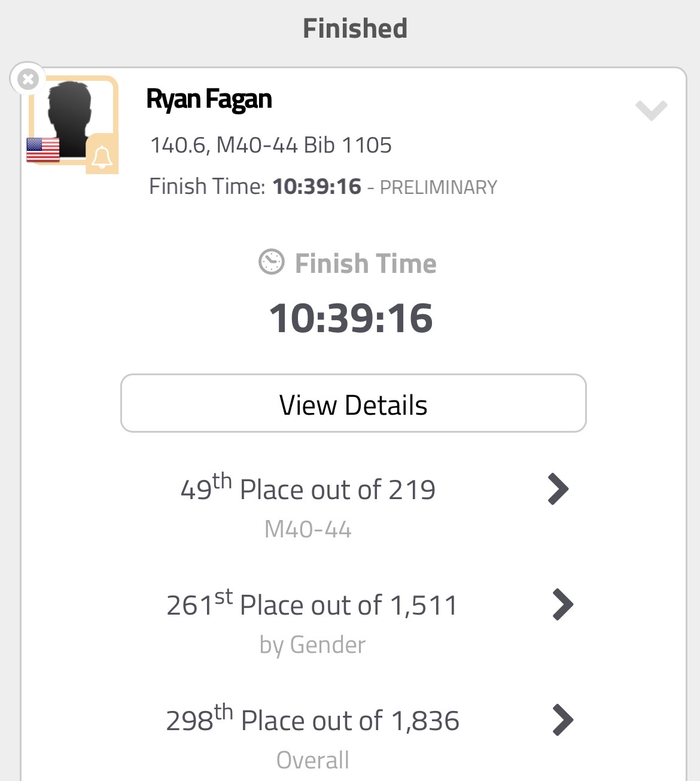Open gender rankings via the right arrow
700x781 pixels.
562,604
